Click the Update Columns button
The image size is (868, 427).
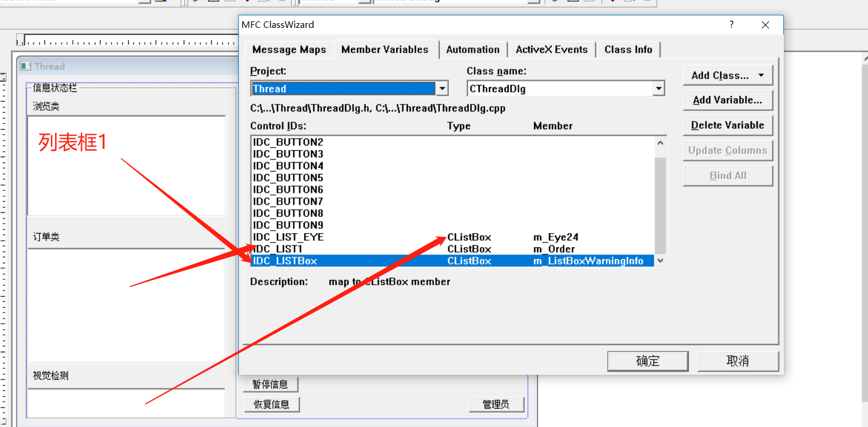[x=727, y=150]
